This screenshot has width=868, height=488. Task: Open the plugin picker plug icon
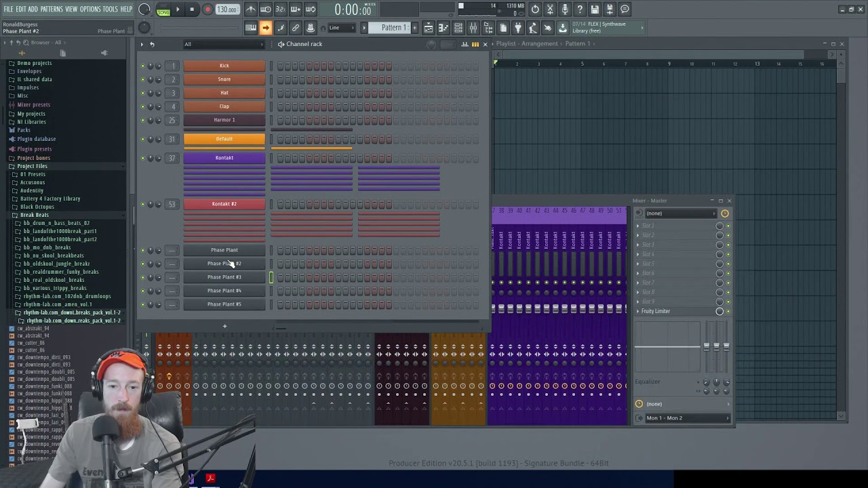tap(518, 28)
